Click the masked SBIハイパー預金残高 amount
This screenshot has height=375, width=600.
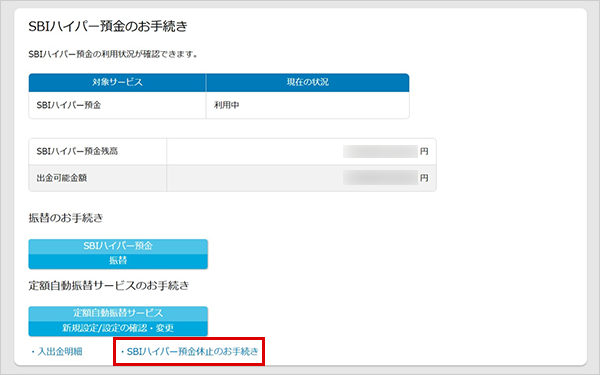(380, 152)
